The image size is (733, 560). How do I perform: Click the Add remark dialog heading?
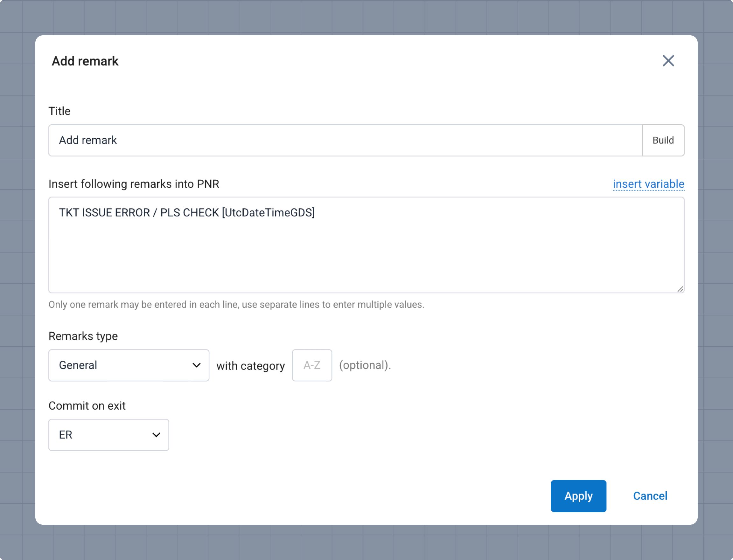point(85,61)
